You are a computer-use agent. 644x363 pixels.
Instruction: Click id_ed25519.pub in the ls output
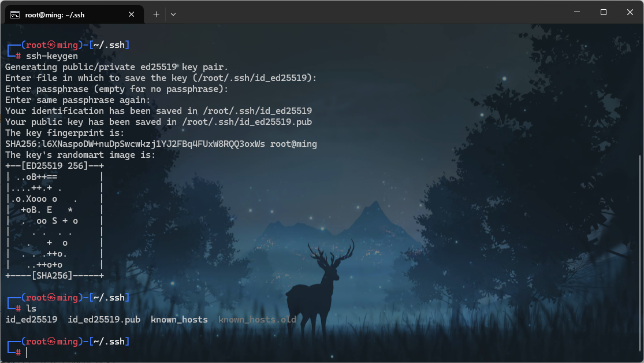(104, 320)
